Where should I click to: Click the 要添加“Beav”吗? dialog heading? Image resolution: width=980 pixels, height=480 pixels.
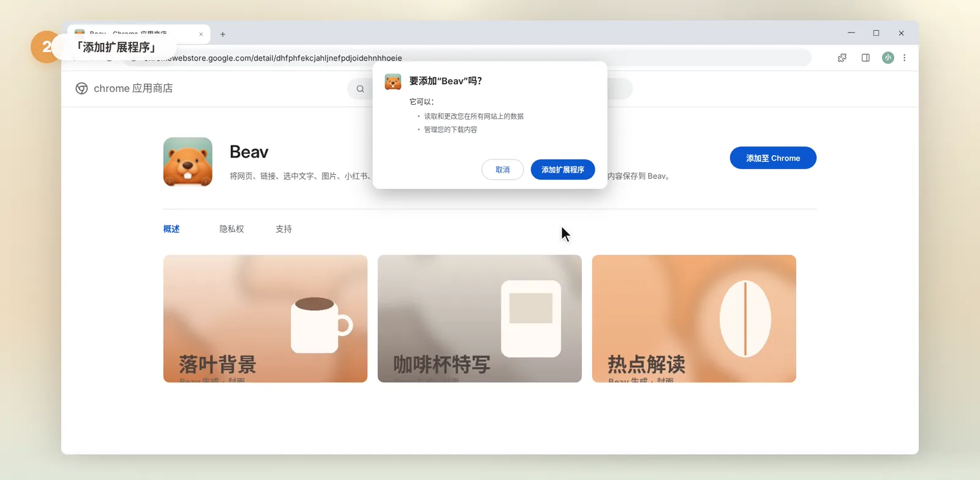click(445, 81)
